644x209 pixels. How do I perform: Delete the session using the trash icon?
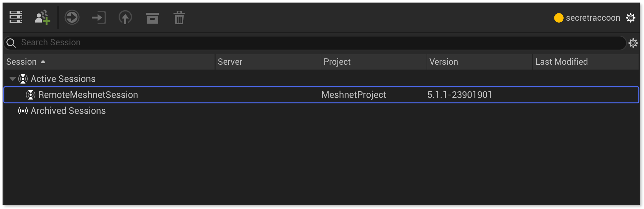[179, 18]
